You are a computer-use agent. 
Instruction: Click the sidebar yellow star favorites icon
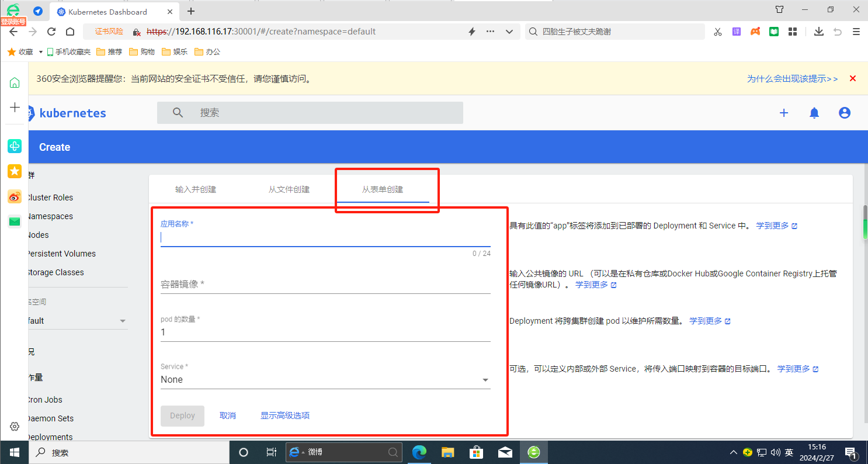(15, 171)
